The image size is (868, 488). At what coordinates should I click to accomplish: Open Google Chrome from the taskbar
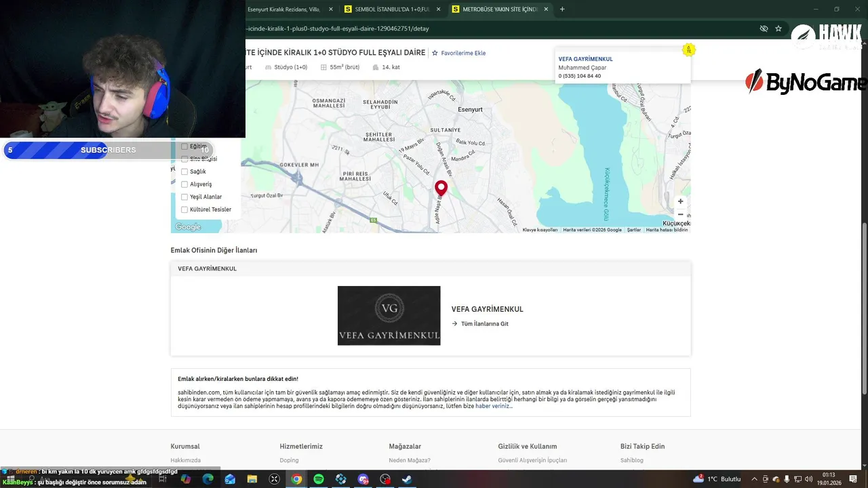point(296,479)
